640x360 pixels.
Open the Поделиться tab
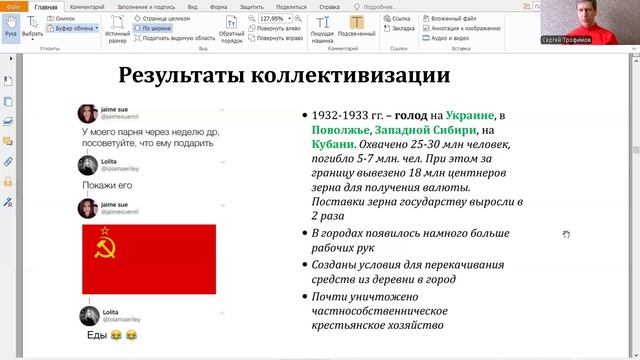(x=291, y=7)
